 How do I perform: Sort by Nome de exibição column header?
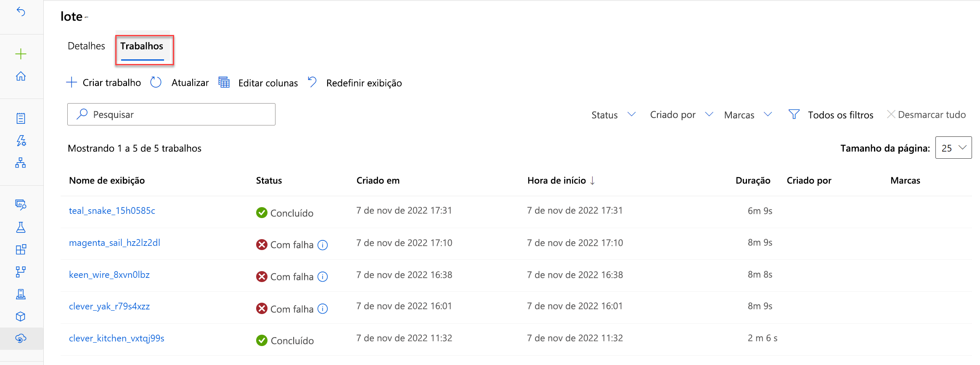[107, 181]
